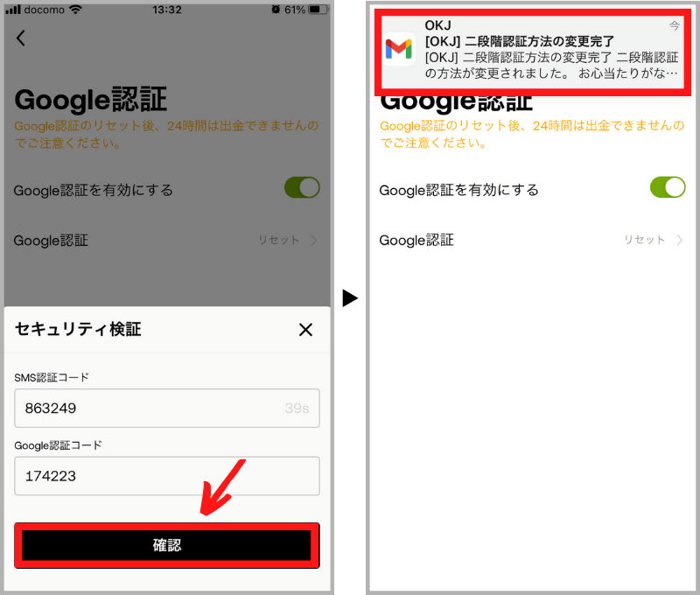Screen dimensions: 700x595
Task: Tap the back arrow on the dimmed Google認証 screen
Action: 20,38
